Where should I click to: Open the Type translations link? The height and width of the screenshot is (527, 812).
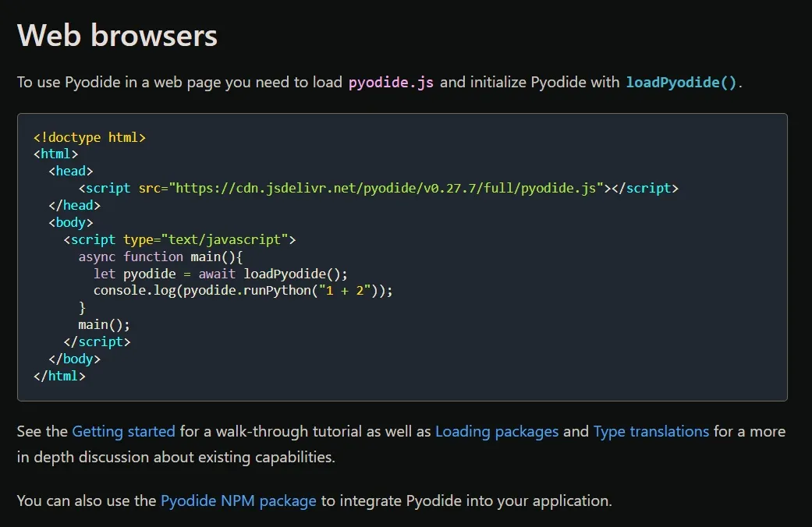[x=651, y=431]
